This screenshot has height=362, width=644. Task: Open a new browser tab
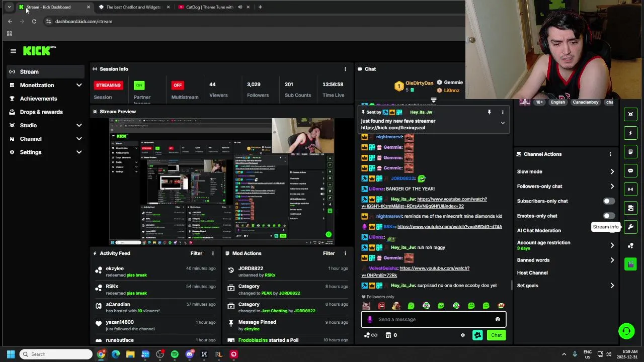coord(260,7)
